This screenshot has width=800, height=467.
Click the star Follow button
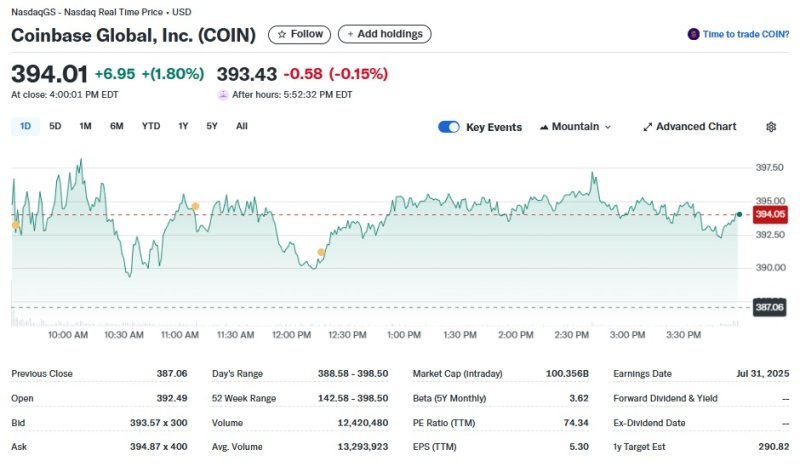299,34
